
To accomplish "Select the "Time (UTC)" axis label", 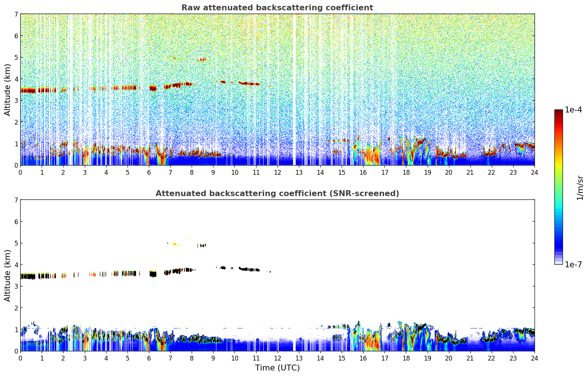I will pos(277,368).
